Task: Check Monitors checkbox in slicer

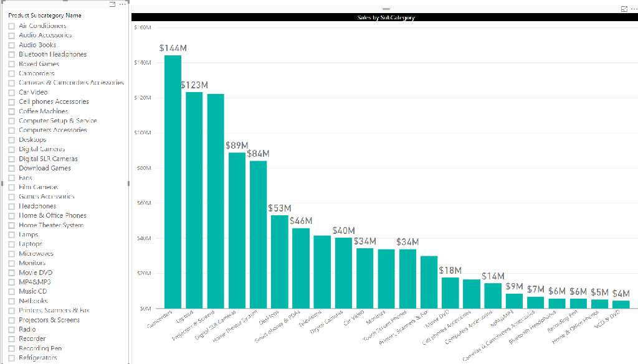Action: pyautogui.click(x=11, y=263)
